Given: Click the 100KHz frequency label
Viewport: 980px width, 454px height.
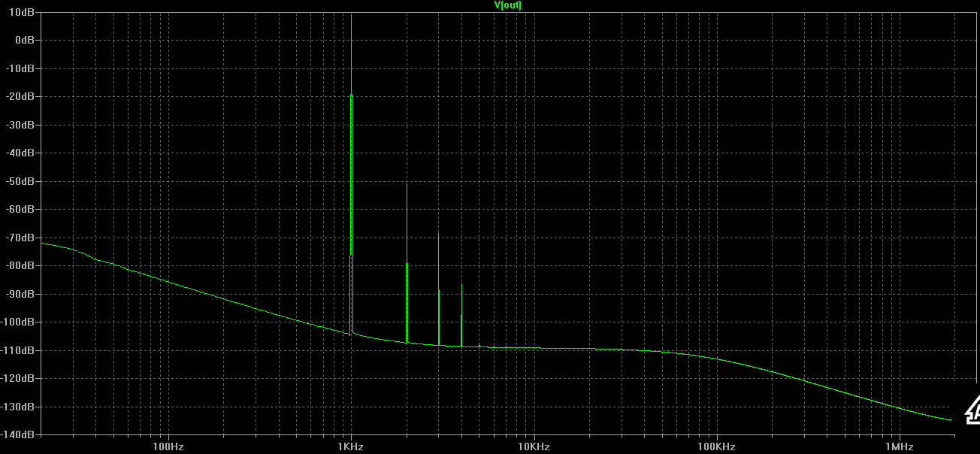Looking at the screenshot, I should coord(717,446).
